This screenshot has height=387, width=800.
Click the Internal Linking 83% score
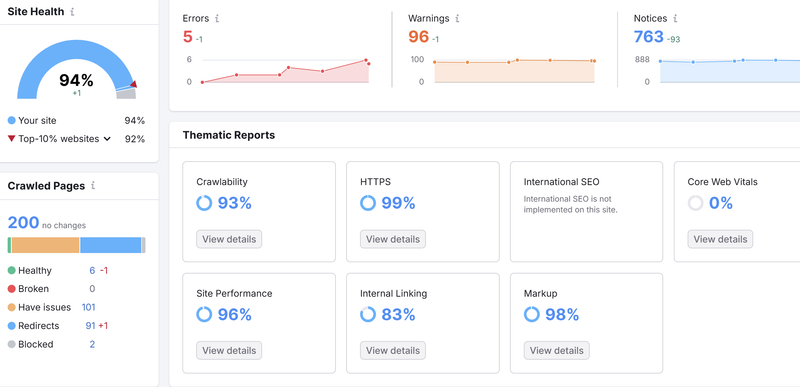click(398, 315)
